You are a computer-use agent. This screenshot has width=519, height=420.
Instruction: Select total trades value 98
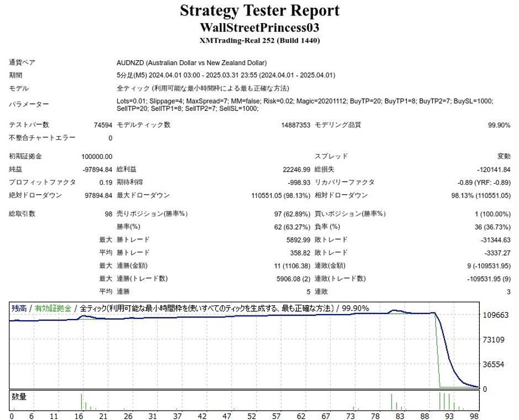109,214
